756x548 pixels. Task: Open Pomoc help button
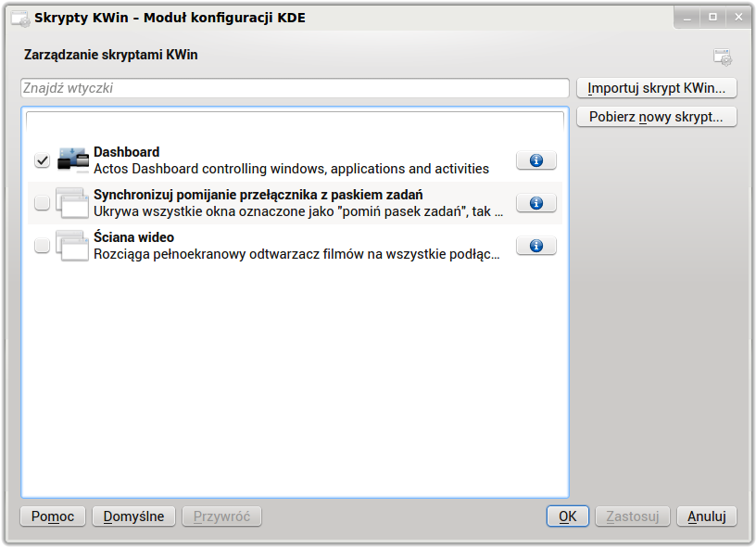pos(53,516)
